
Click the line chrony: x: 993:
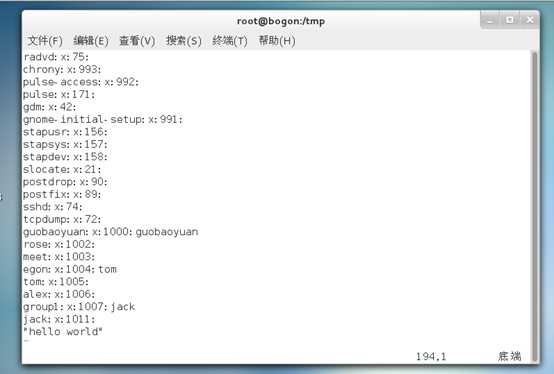pos(62,70)
